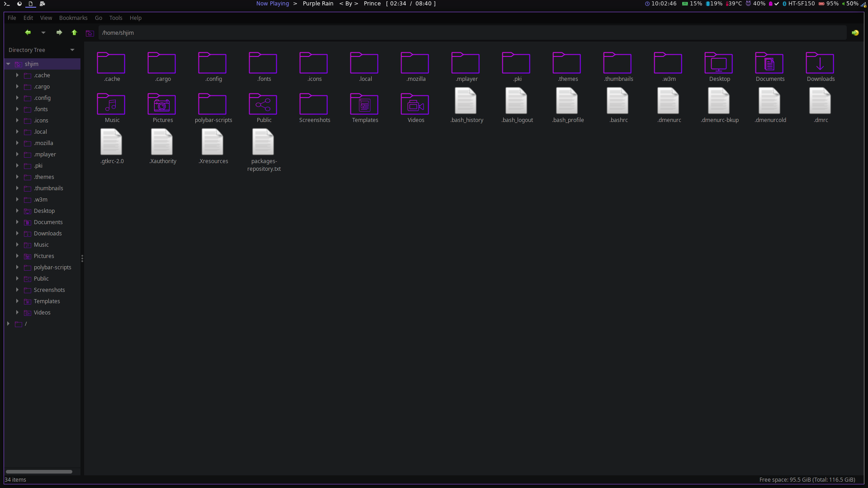Go up one directory level
The image size is (868, 488).
(74, 33)
